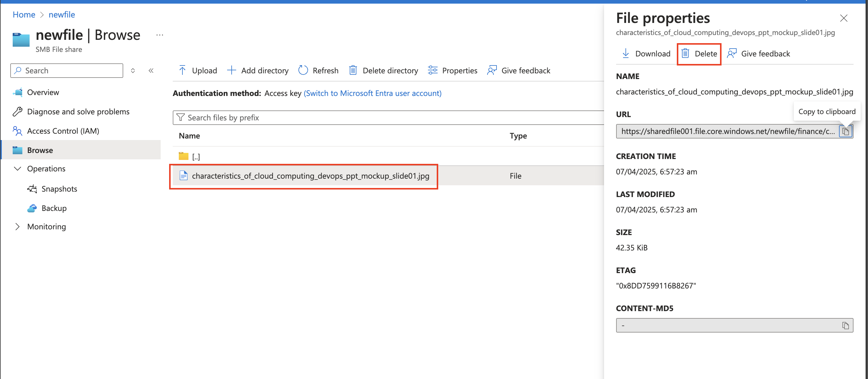The height and width of the screenshot is (379, 868).
Task: Click the 42.35 KiB size value
Action: (x=632, y=247)
